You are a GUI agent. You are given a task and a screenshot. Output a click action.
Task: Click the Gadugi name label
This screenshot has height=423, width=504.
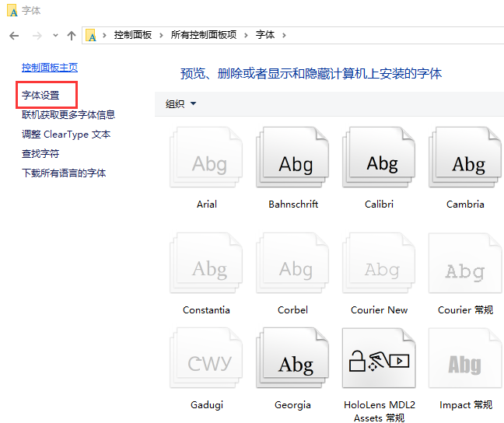(207, 405)
